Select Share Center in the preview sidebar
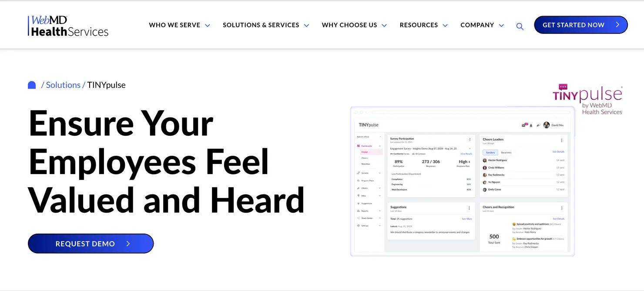 point(368,218)
